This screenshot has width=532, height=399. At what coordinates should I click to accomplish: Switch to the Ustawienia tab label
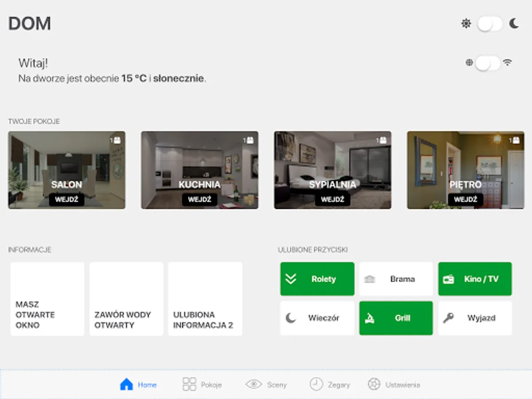[403, 385]
